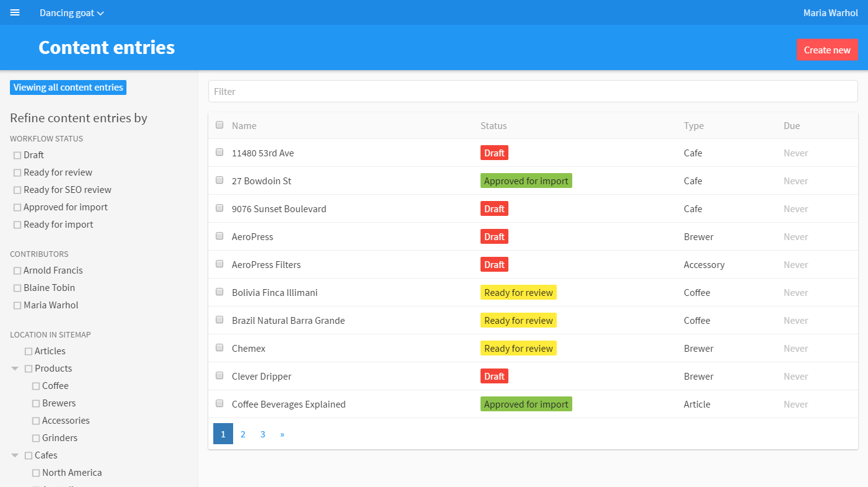Collapse the Cafes sitemap tree node
Viewport: 868px width, 487px height.
pos(15,455)
